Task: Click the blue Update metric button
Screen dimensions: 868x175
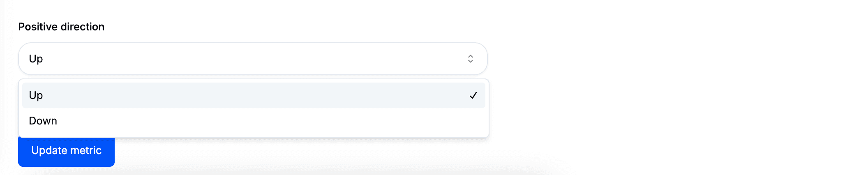Action: [x=66, y=151]
